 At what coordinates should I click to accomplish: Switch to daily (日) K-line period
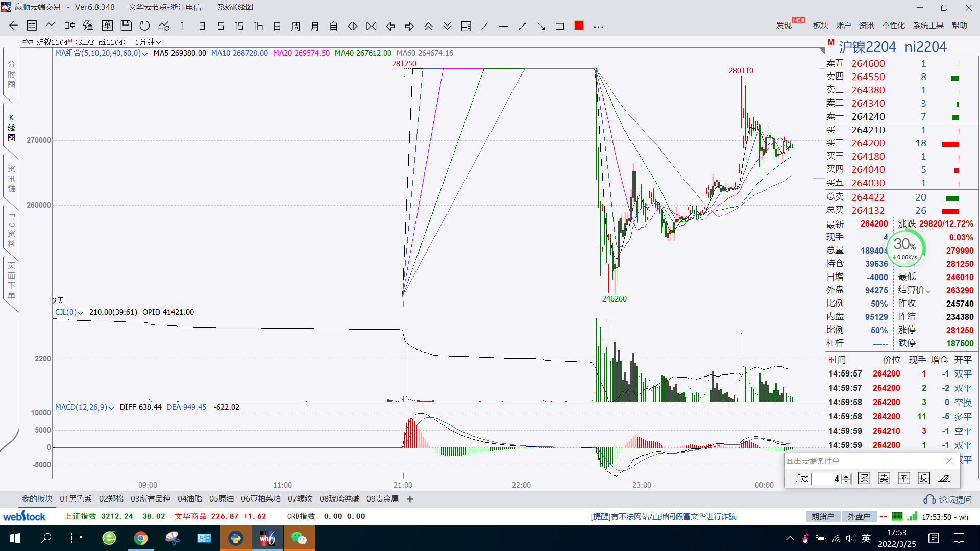(277, 26)
